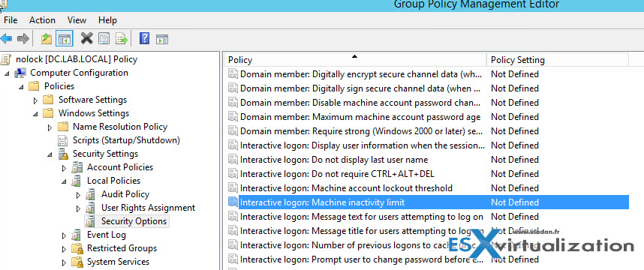Viewport: 644px width, 270px height.
Task: Open the Properties toolbar icon
Action: [x=104, y=39]
